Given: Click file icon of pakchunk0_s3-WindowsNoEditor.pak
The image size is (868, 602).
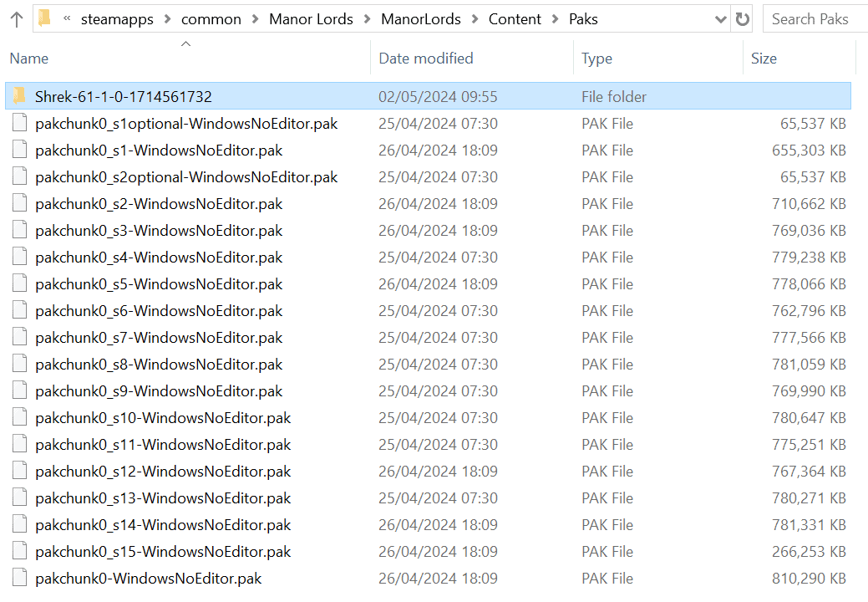Looking at the screenshot, I should pos(20,230).
